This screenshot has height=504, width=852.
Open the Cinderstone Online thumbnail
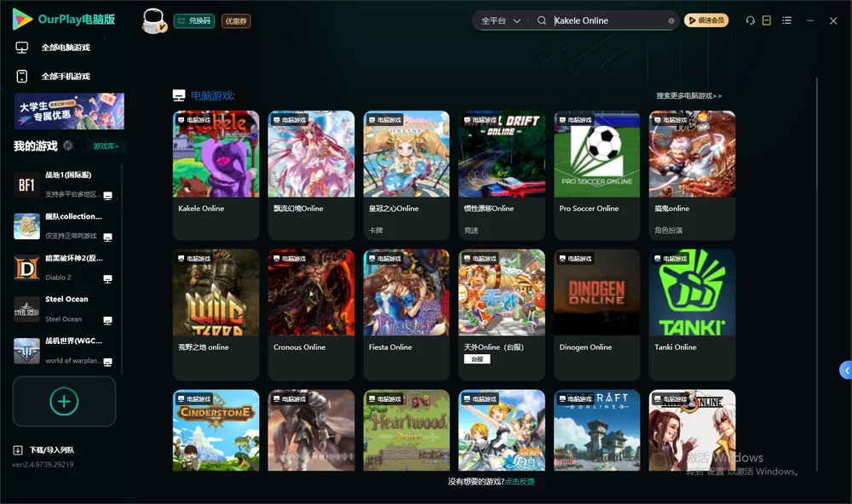click(x=216, y=430)
